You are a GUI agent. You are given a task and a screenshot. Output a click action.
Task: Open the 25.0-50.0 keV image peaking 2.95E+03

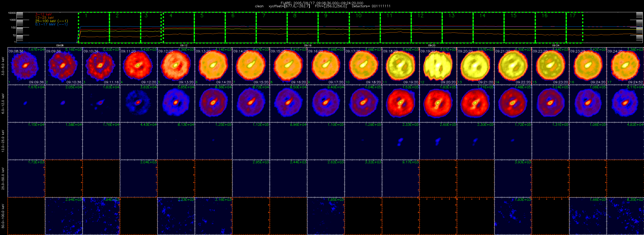(251, 178)
